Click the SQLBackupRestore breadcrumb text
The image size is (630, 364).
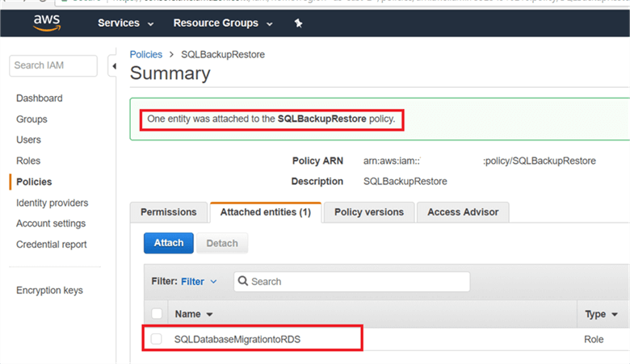[223, 55]
